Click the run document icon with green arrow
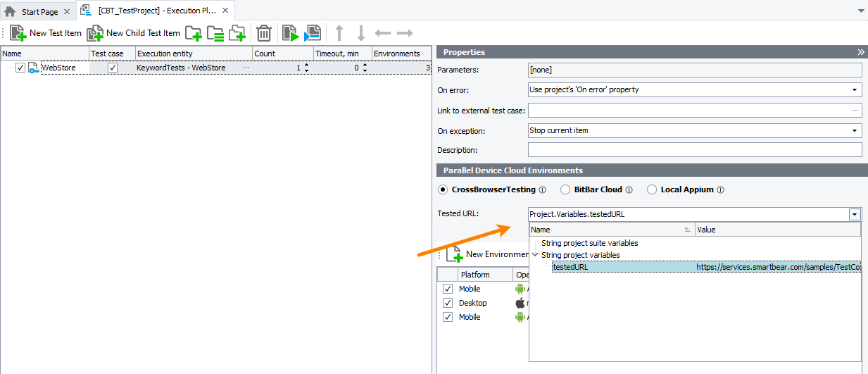 290,32
